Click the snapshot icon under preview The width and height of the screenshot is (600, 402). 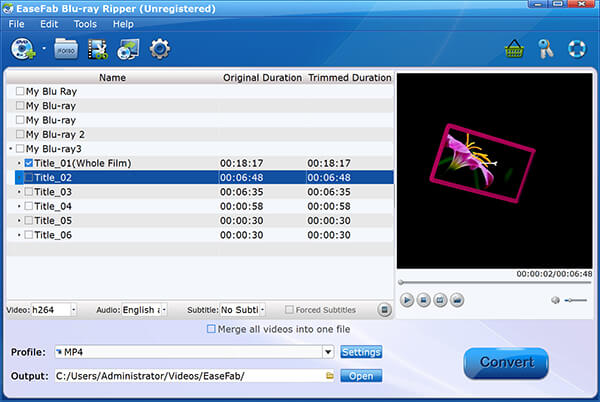coord(440,300)
